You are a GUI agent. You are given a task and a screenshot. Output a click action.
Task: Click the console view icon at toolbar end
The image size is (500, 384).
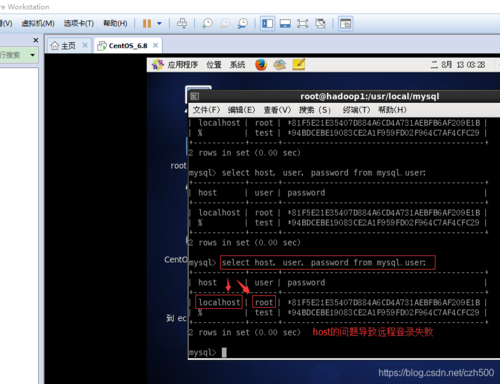click(x=345, y=24)
